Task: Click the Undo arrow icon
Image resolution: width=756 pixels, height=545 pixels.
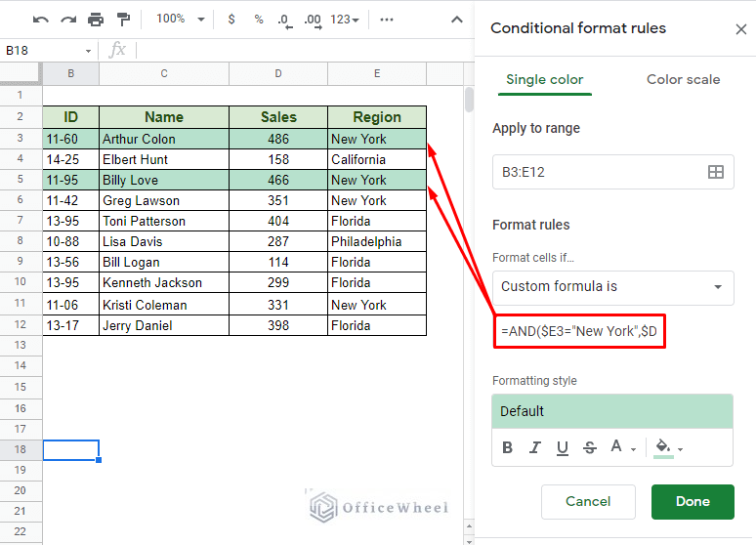Action: click(x=40, y=20)
